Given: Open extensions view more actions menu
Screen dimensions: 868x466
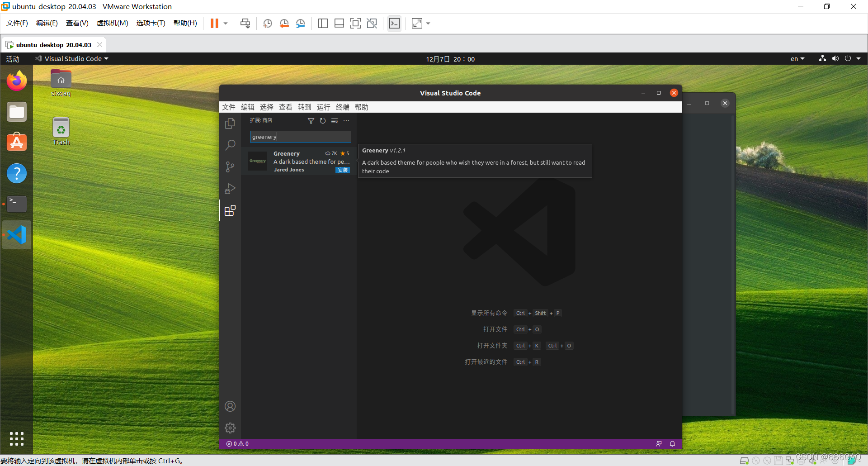Looking at the screenshot, I should tap(346, 121).
